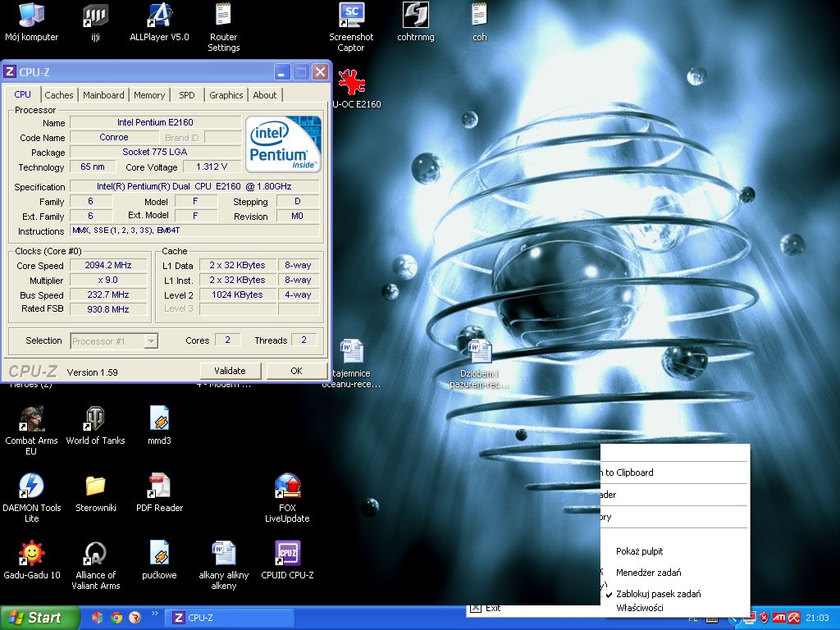Click the Google Chrome quick launch icon
Viewport: 840px width, 630px height.
(x=116, y=618)
